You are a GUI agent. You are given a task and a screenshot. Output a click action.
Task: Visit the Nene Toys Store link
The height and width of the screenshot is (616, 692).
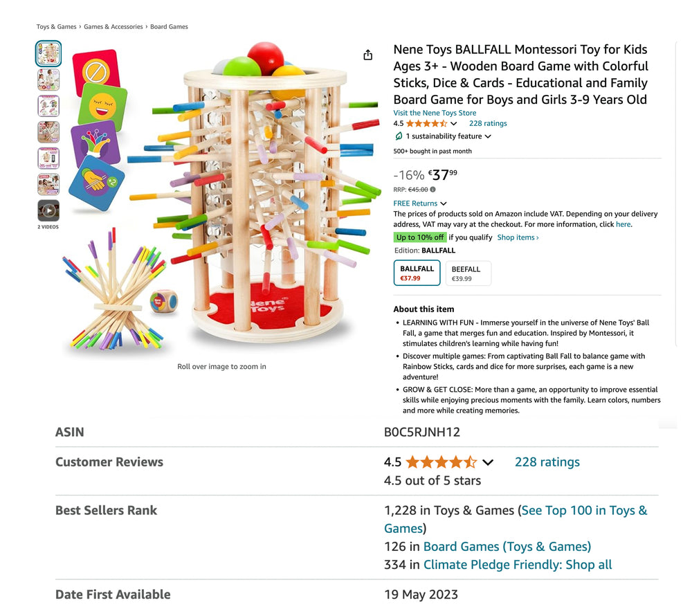click(x=435, y=113)
